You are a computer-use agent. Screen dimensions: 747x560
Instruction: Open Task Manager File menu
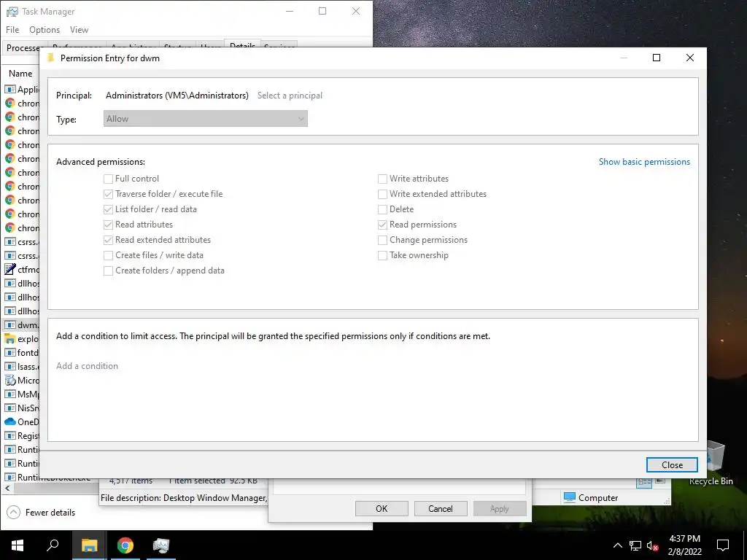(x=12, y=29)
